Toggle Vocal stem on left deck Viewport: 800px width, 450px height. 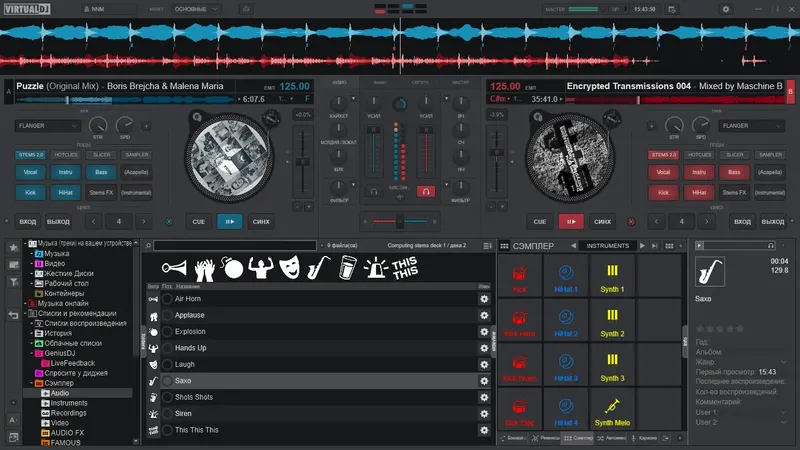click(x=30, y=172)
